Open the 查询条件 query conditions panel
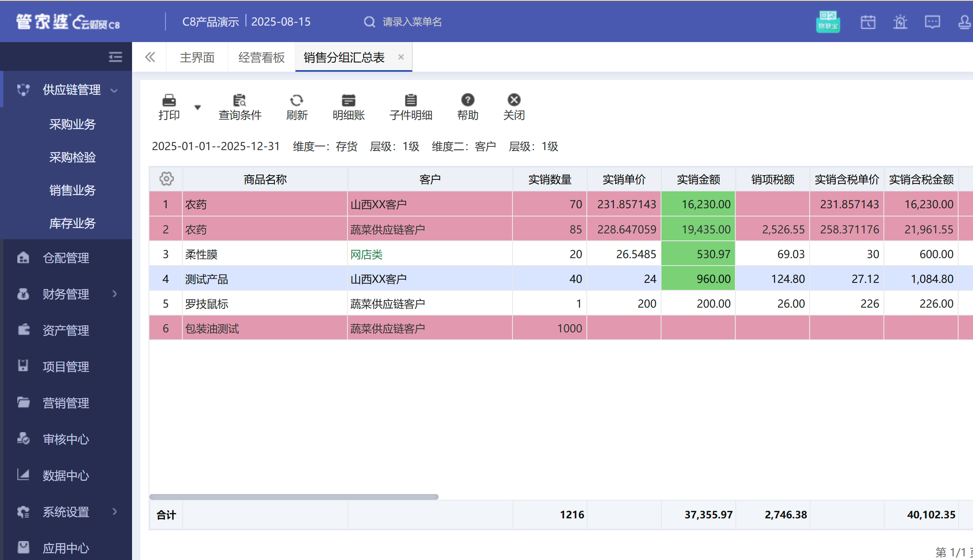973x560 pixels. tap(239, 106)
